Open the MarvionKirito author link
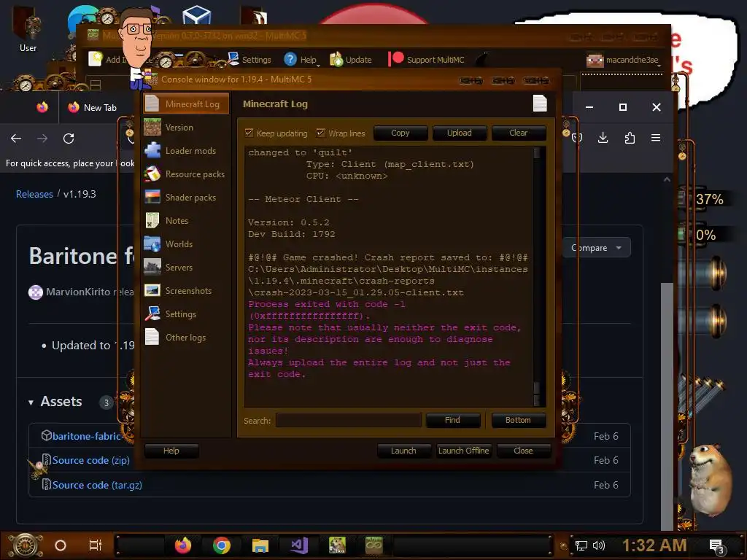The width and height of the screenshot is (747, 560). tap(77, 292)
